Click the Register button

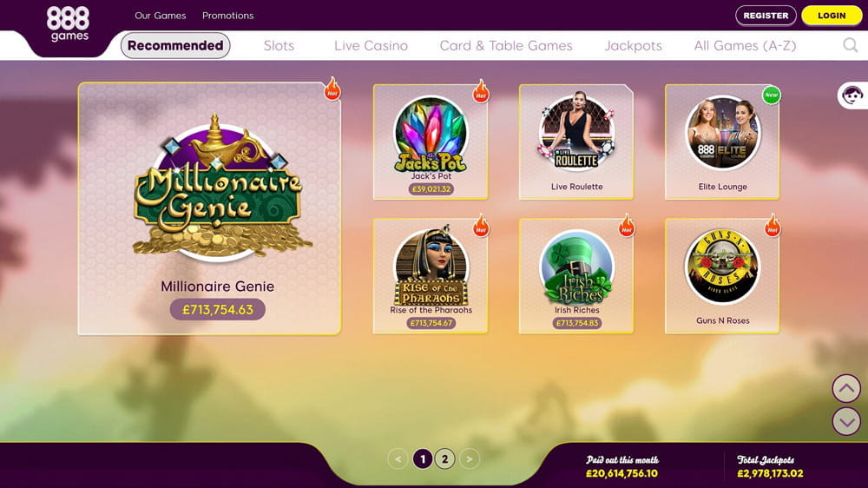point(766,16)
